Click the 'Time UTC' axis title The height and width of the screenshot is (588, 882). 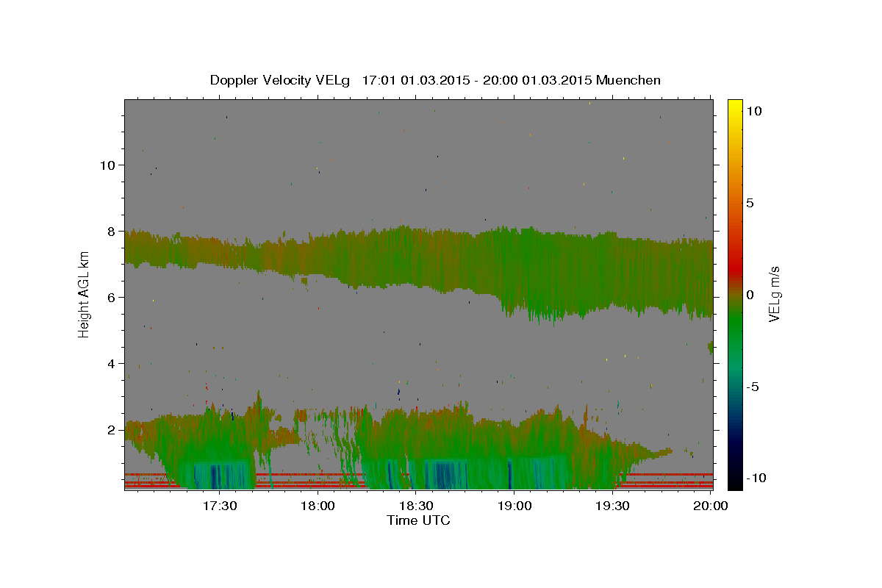pos(418,520)
